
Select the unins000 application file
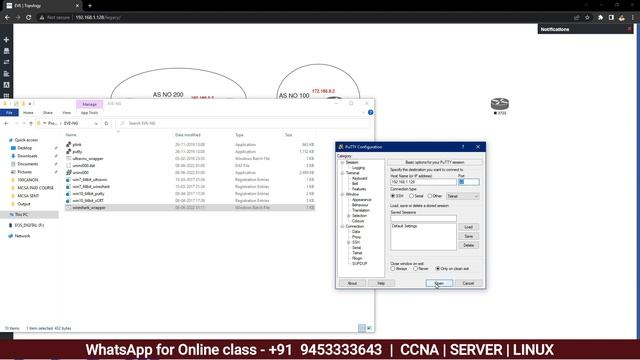80,173
